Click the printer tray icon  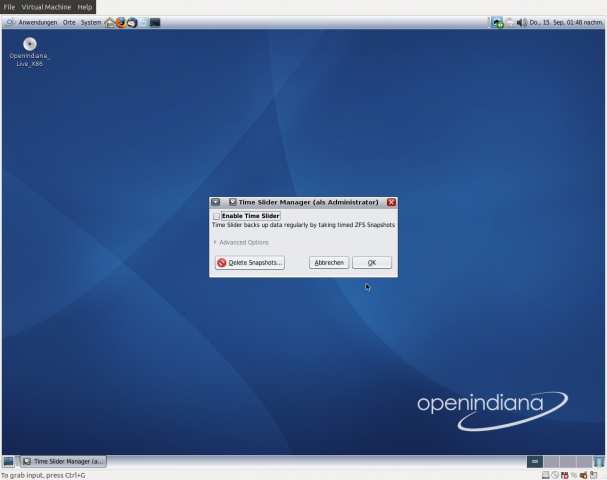click(x=511, y=23)
